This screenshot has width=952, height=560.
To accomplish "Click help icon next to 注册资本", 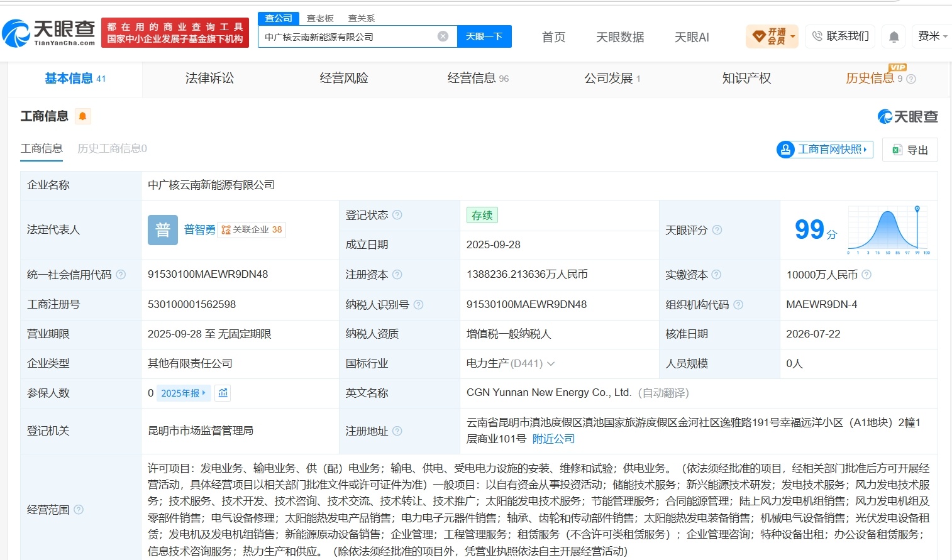I will pyautogui.click(x=397, y=275).
